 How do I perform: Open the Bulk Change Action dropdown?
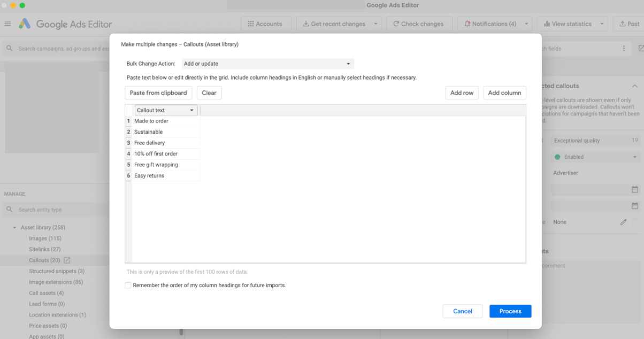267,63
